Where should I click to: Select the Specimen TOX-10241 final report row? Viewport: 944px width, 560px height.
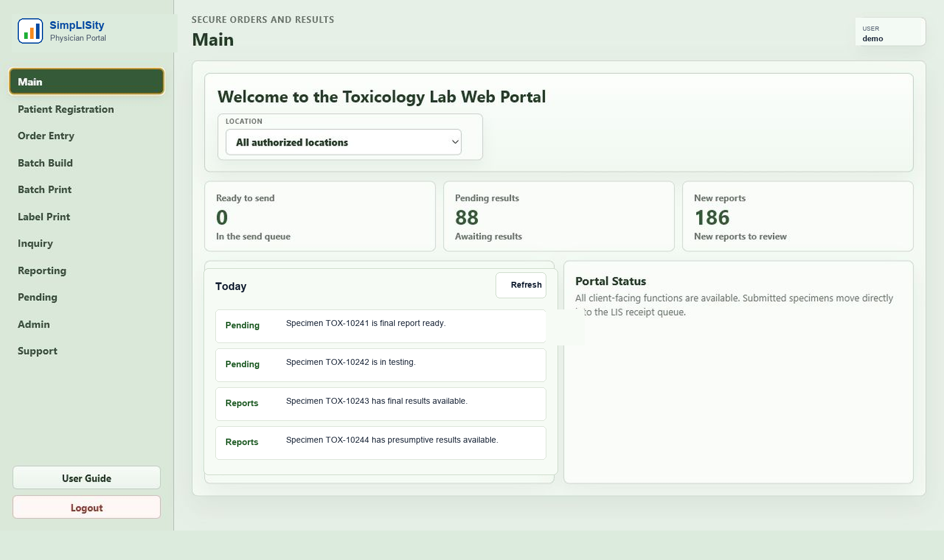point(381,326)
